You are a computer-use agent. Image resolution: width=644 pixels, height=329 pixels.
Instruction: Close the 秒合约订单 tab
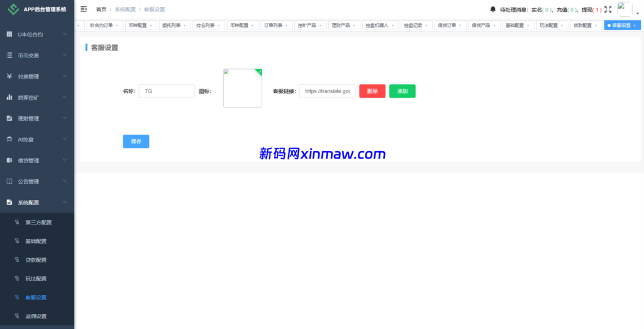(x=117, y=25)
